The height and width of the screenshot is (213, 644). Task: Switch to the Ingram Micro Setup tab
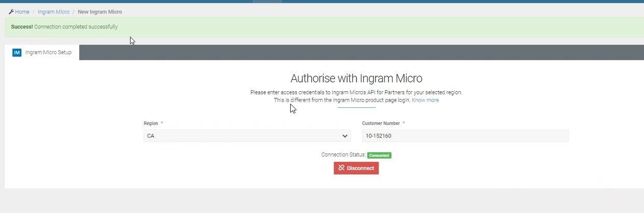tap(48, 52)
